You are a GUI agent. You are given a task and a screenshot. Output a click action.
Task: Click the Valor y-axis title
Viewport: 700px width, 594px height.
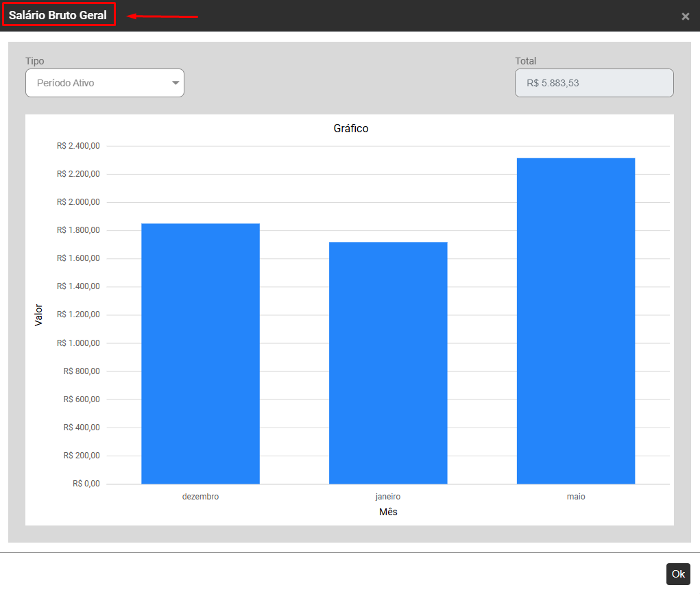[38, 315]
